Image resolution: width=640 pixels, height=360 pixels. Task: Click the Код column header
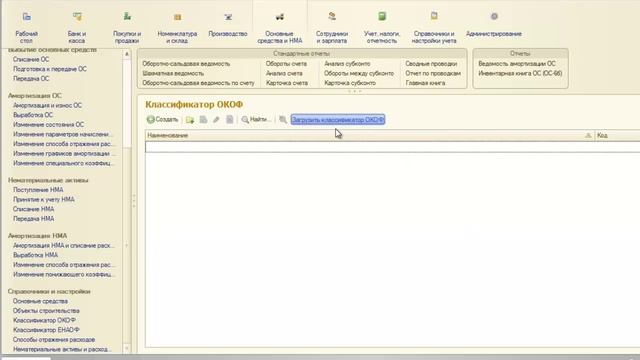pyautogui.click(x=617, y=136)
